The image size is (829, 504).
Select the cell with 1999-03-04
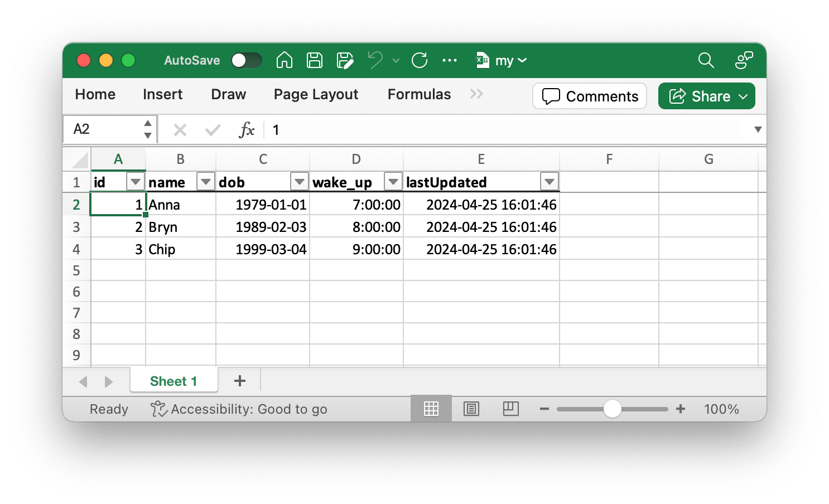point(263,249)
